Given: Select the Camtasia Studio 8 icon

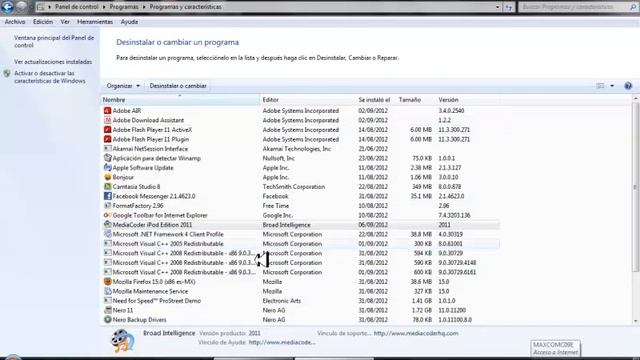Looking at the screenshot, I should pos(107,187).
